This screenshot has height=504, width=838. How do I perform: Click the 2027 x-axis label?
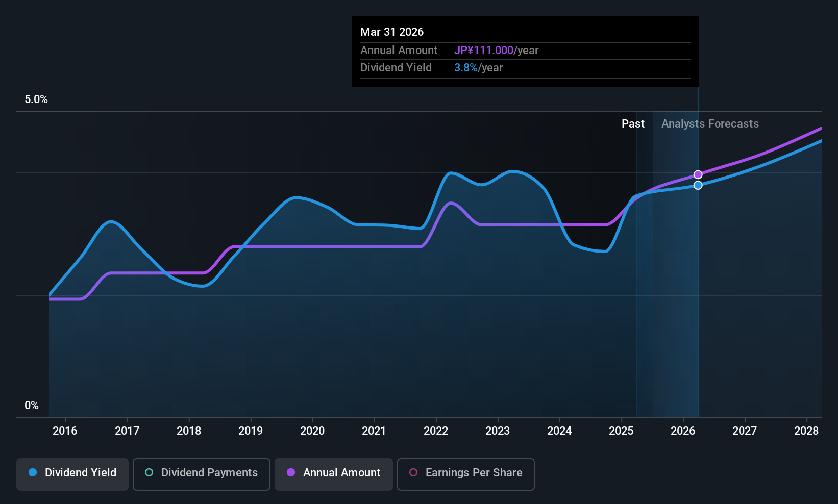click(x=745, y=431)
